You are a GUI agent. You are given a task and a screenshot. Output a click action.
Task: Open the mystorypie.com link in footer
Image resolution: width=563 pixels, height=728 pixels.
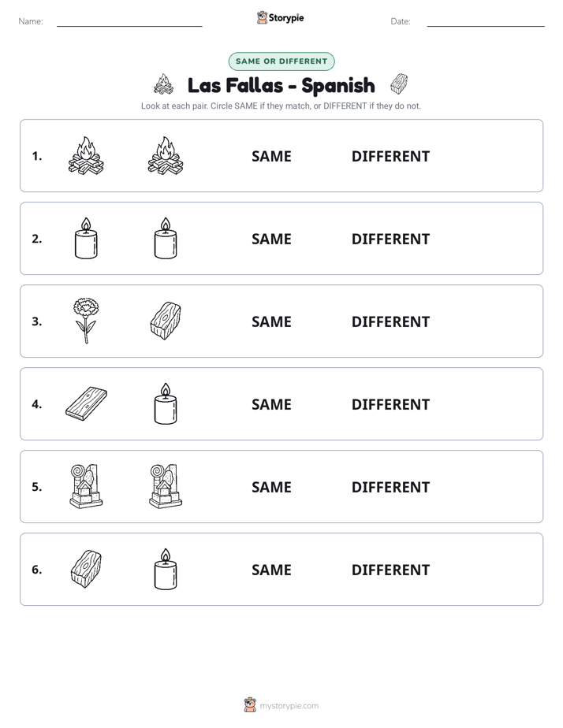(289, 706)
